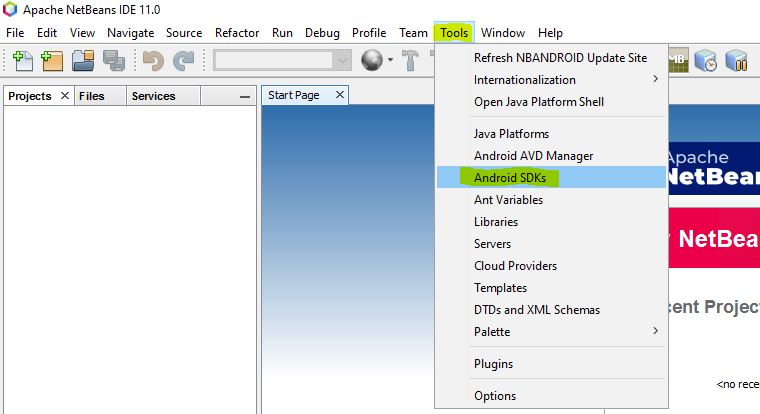Open Android AVD Manager

pos(552,156)
